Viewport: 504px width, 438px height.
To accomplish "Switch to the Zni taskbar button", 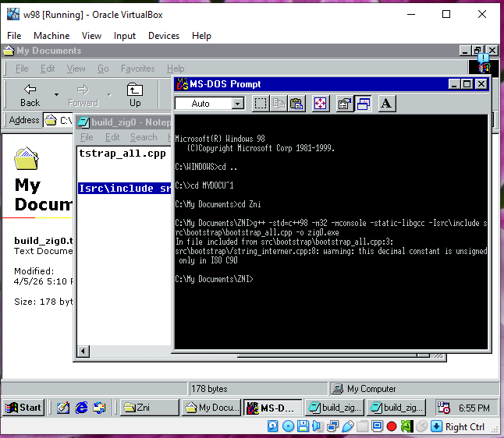I will click(148, 407).
